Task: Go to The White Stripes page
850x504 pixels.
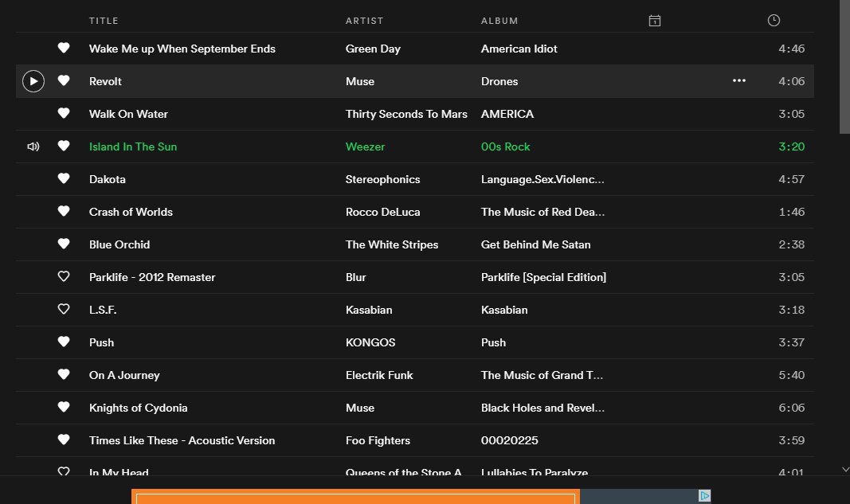Action: tap(391, 244)
